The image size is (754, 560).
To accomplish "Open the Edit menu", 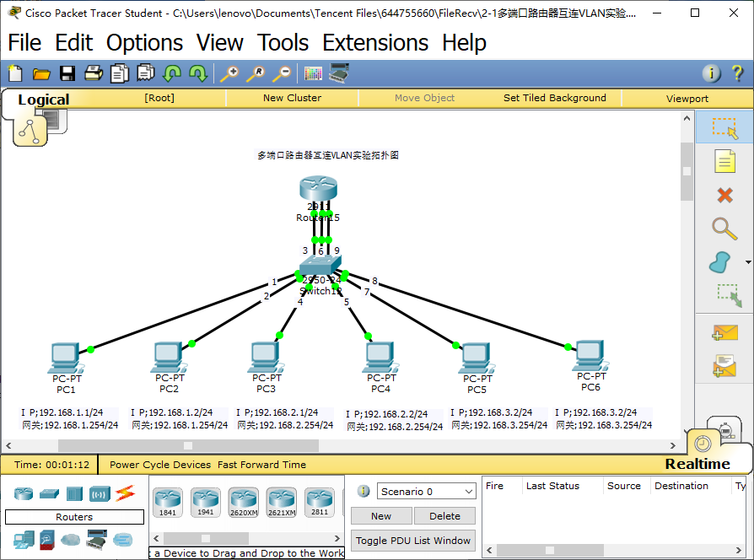I will pyautogui.click(x=73, y=43).
